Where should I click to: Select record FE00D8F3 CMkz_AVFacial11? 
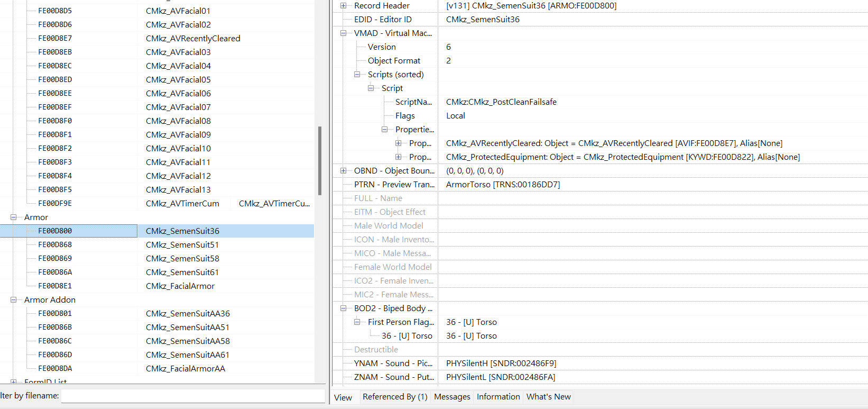click(x=157, y=162)
